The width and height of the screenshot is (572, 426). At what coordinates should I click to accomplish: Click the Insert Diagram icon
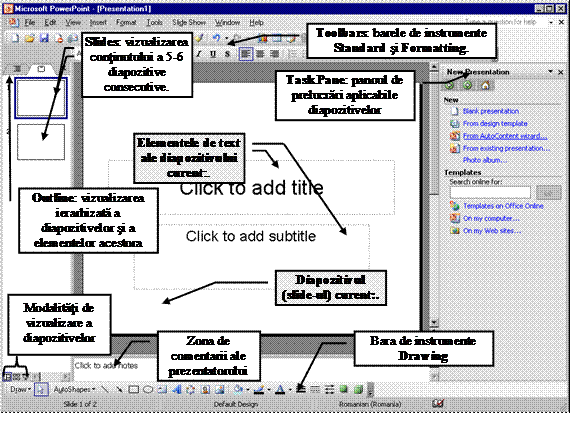point(191,390)
